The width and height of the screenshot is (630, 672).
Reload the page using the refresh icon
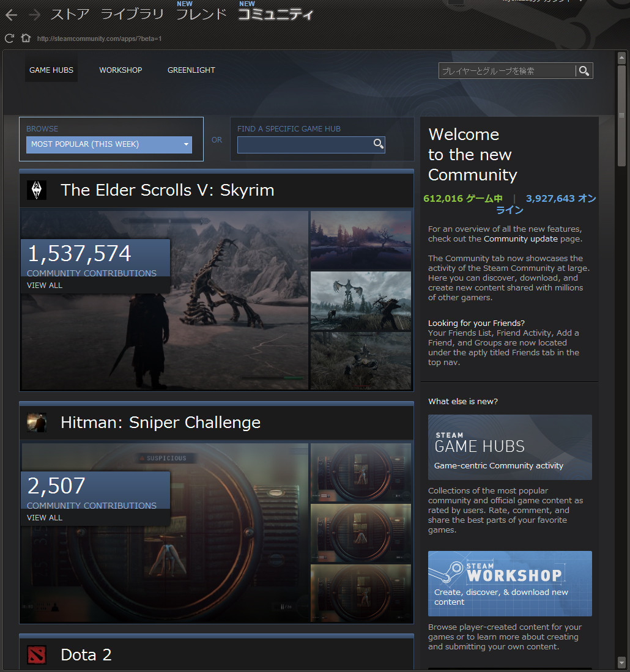(x=9, y=38)
